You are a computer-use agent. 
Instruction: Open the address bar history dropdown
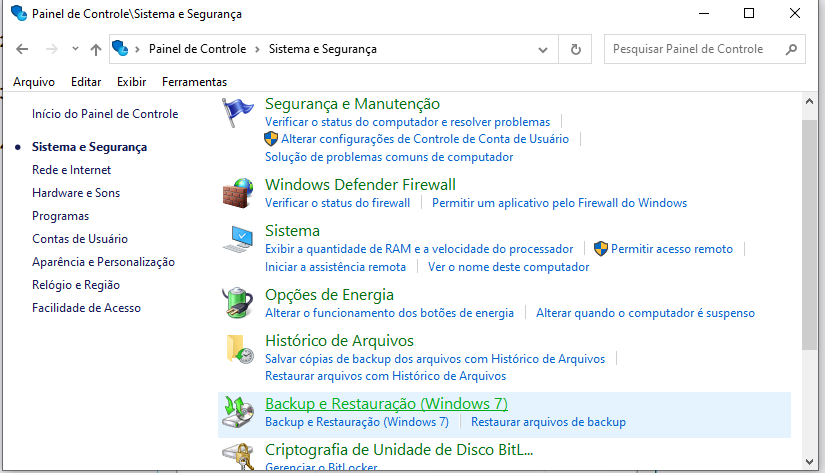pyautogui.click(x=543, y=49)
